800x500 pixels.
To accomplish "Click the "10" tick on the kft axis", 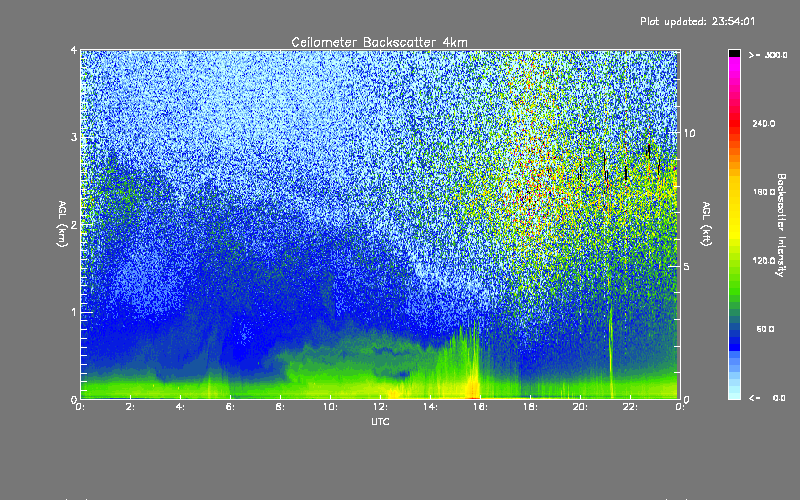I will point(689,133).
